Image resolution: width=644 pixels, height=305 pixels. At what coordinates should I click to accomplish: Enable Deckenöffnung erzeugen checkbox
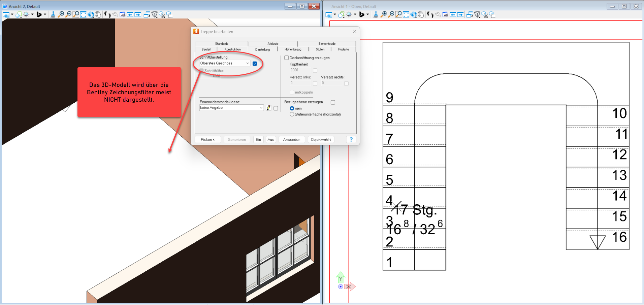pos(287,58)
